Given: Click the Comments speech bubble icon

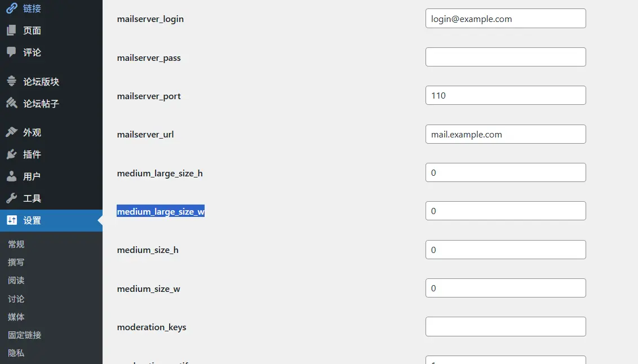Looking at the screenshot, I should click(x=11, y=52).
